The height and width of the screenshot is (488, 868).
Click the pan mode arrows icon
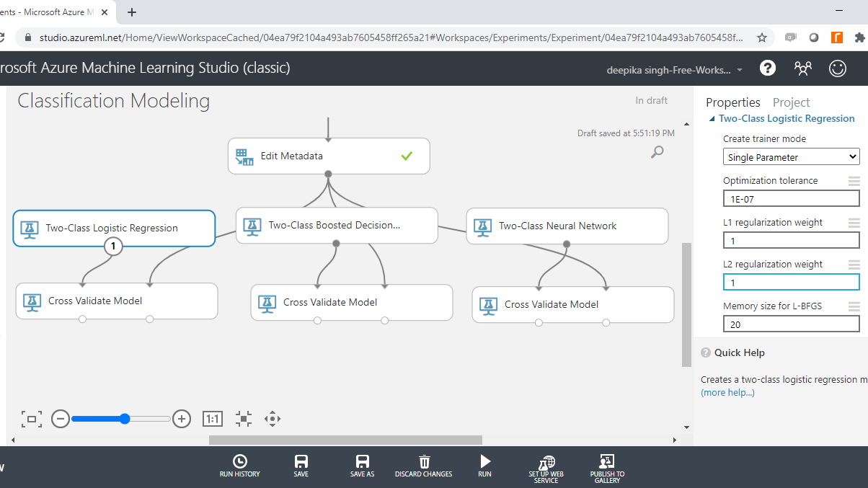272,418
